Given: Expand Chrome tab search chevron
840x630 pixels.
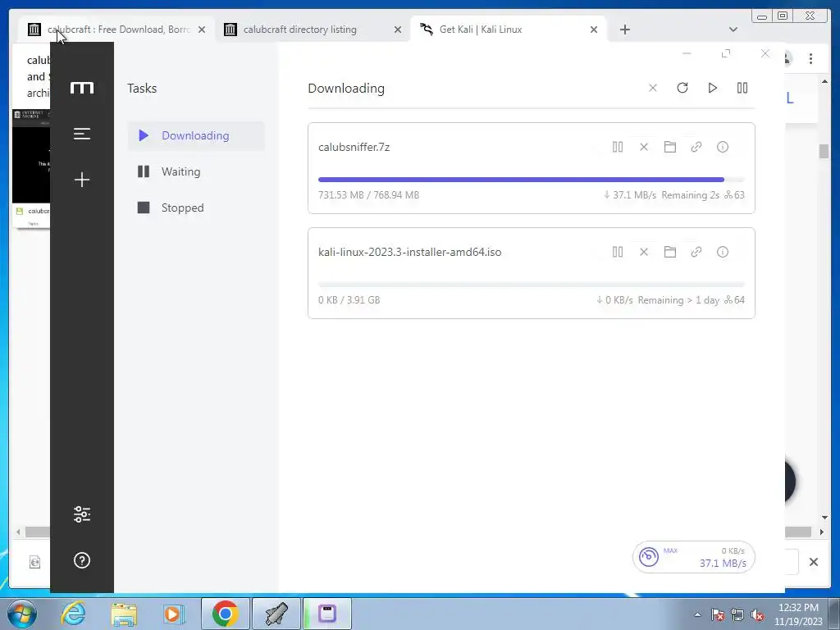Looking at the screenshot, I should click(733, 30).
